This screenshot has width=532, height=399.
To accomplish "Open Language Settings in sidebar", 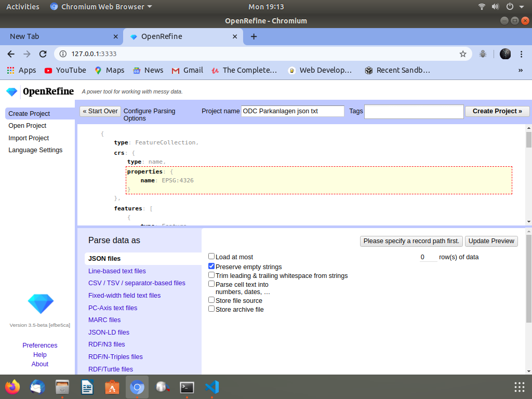I will [x=35, y=150].
